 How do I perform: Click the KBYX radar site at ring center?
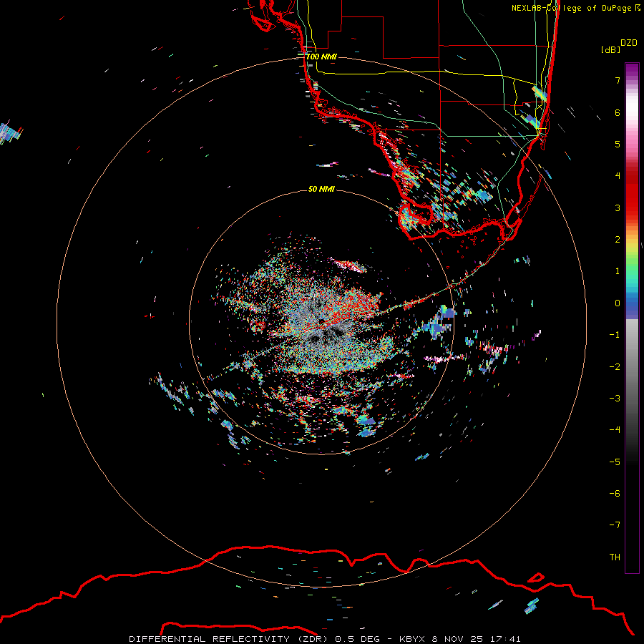(x=321, y=321)
